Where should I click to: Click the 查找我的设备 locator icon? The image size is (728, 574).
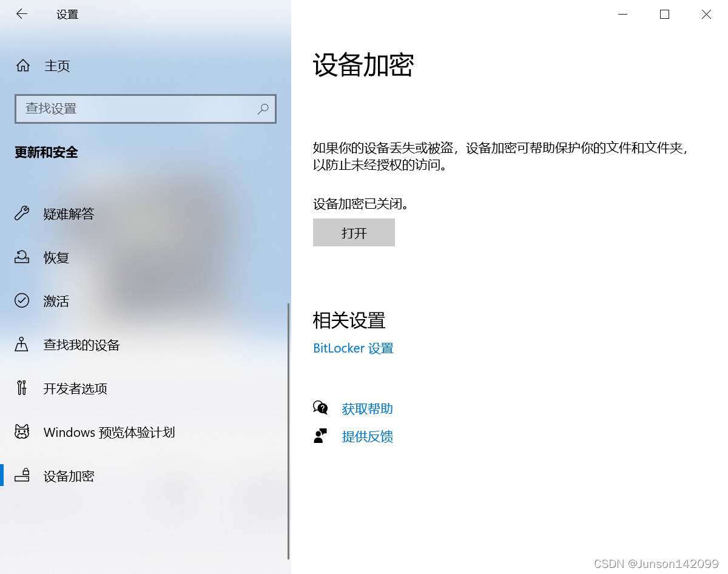22,345
